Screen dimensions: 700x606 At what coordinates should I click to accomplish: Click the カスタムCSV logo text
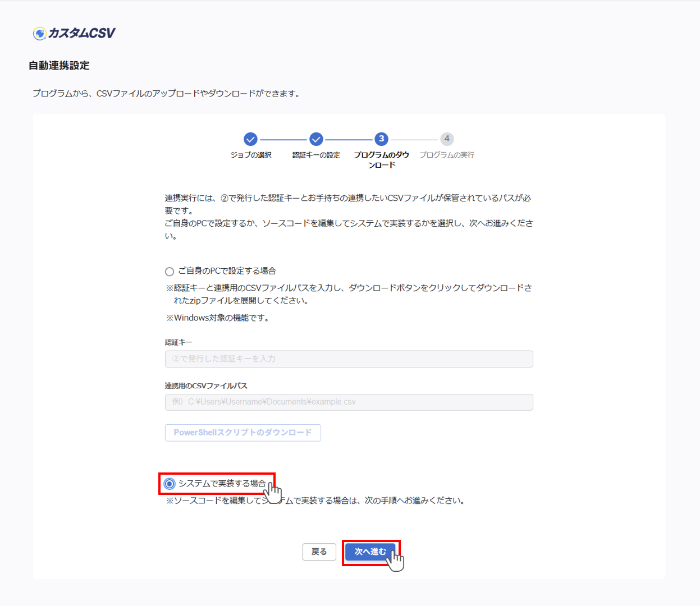(81, 34)
